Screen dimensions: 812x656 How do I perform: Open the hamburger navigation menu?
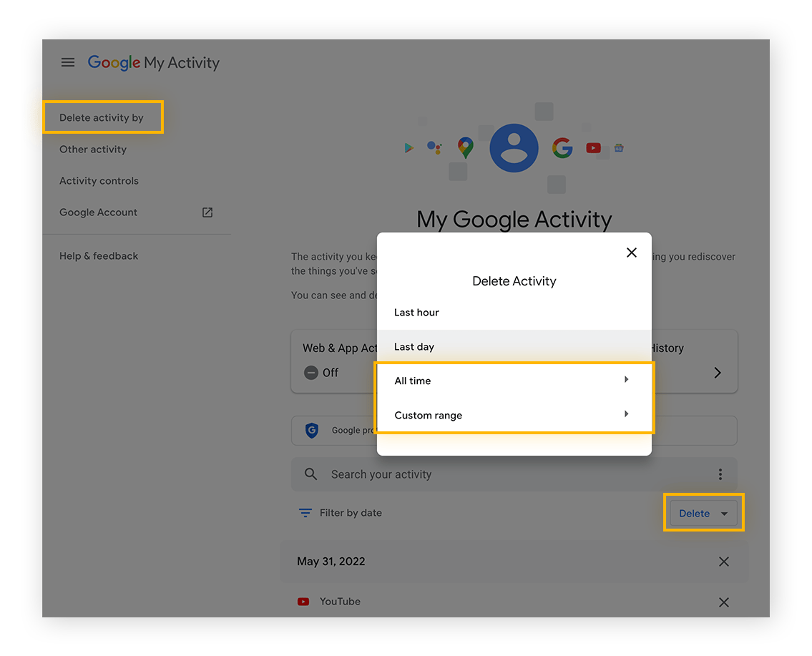(x=68, y=62)
